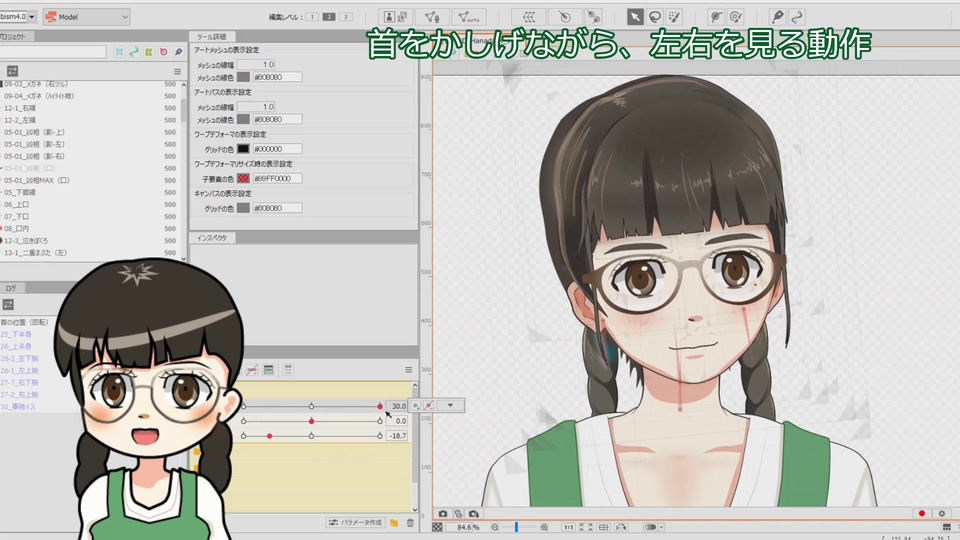The height and width of the screenshot is (540, 960).
Task: Select the Arrow selection tool
Action: coord(635,17)
